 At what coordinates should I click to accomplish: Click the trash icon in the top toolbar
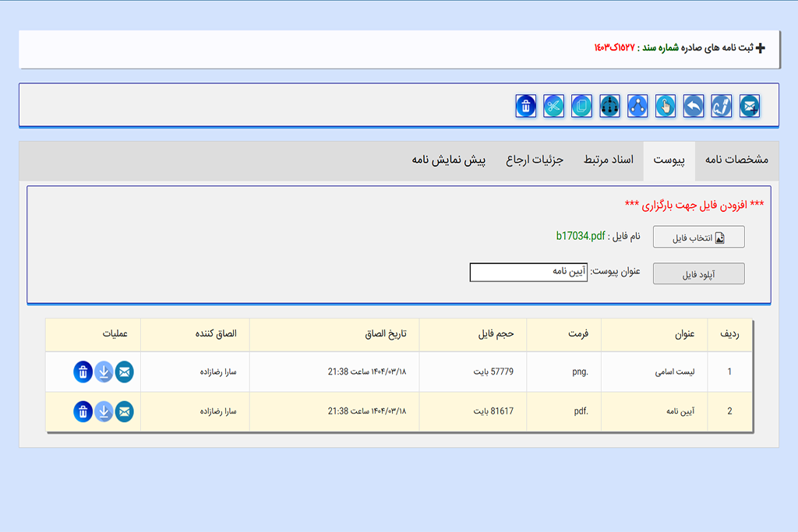coord(526,106)
